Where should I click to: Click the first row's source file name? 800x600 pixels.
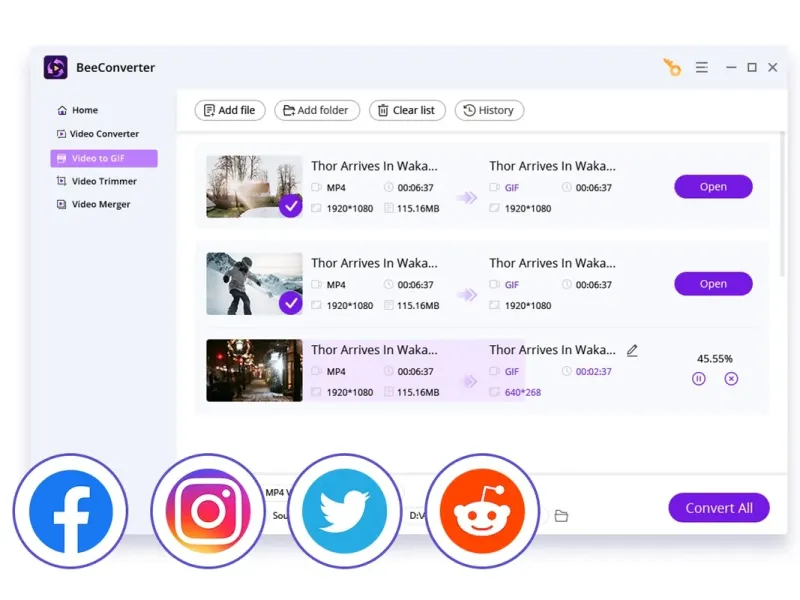click(x=374, y=166)
